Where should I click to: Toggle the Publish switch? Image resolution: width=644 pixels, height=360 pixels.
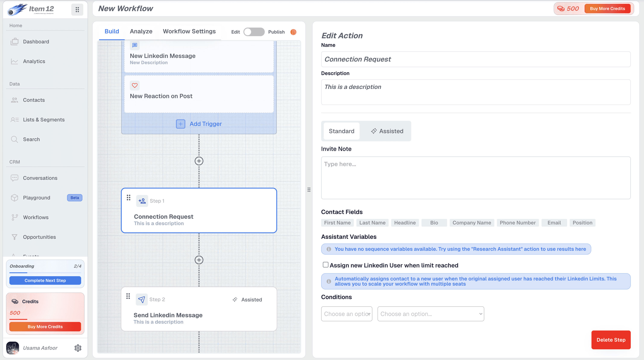coord(254,32)
